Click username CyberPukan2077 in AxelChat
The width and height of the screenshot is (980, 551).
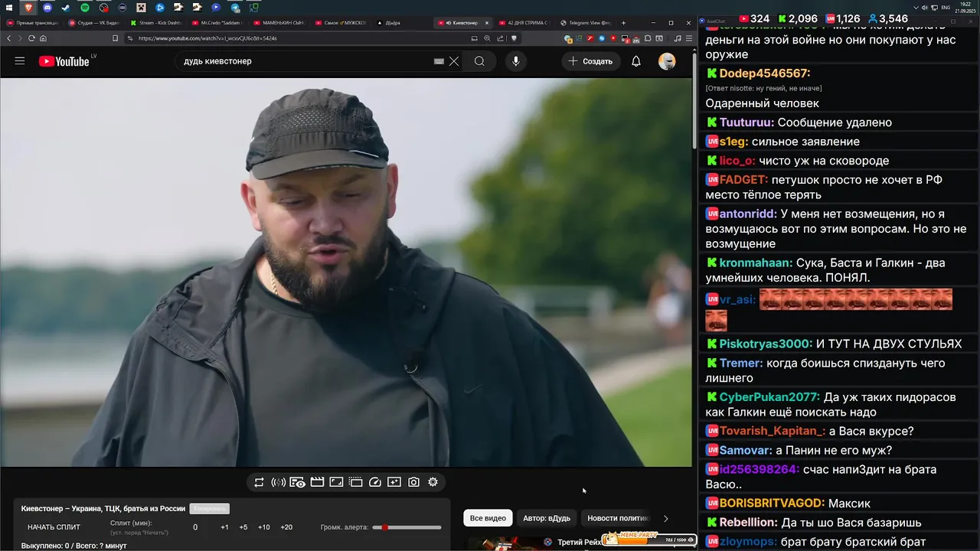coord(769,397)
